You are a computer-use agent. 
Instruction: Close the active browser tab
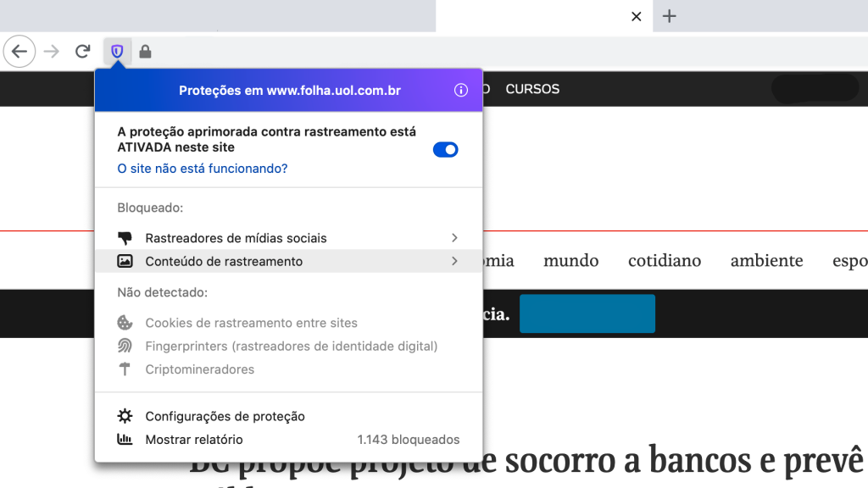(x=637, y=17)
